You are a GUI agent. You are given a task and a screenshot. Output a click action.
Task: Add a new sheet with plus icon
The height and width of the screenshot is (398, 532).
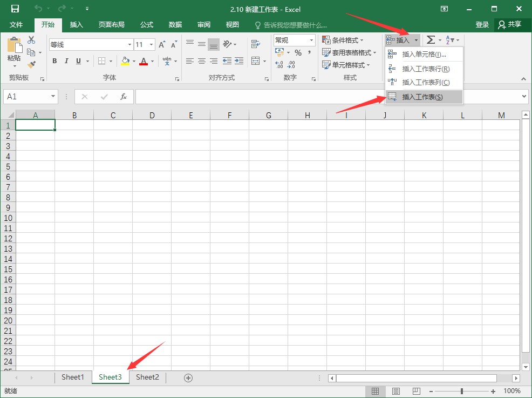188,377
